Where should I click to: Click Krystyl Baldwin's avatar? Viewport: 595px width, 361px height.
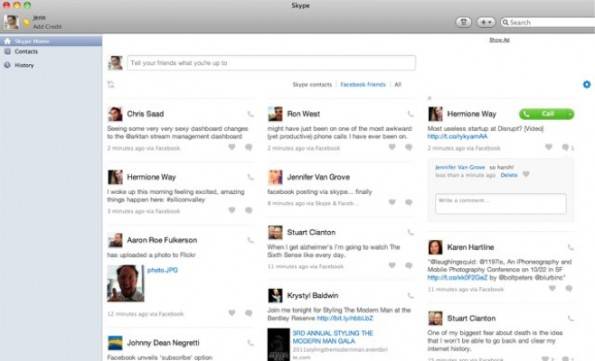click(275, 295)
